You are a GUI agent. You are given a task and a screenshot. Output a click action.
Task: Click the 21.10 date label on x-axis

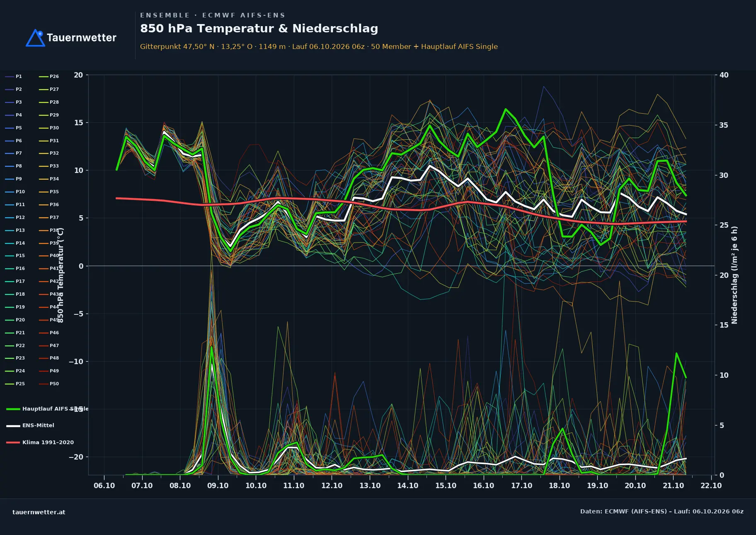[673, 486]
